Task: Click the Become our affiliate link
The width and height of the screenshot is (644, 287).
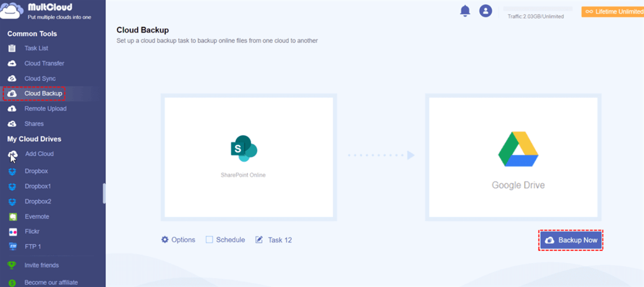Action: tap(51, 282)
